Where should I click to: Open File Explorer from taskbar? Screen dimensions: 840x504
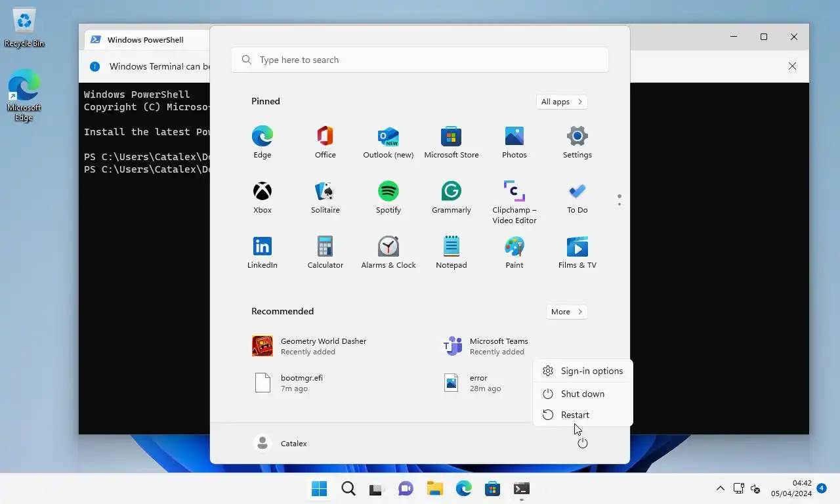[x=434, y=489]
